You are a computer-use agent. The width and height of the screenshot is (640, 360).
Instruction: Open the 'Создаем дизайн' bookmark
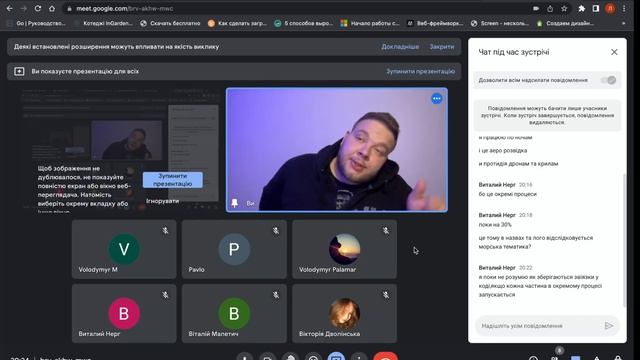(565, 23)
